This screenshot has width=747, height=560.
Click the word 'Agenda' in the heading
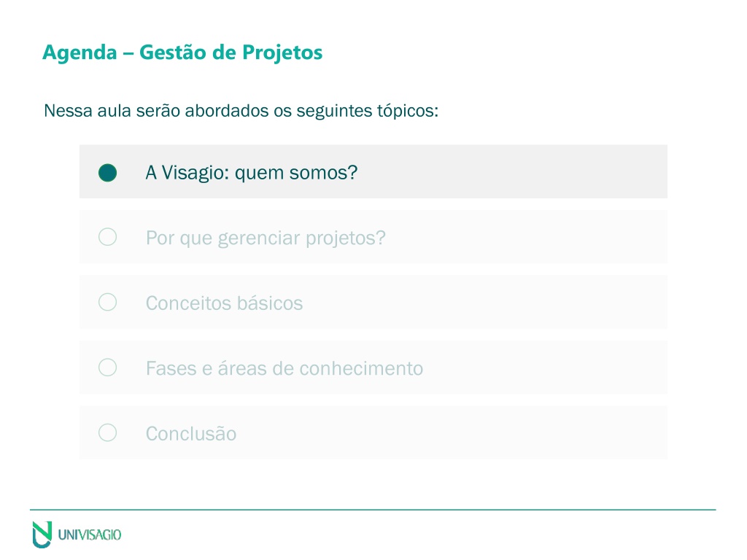pos(80,52)
